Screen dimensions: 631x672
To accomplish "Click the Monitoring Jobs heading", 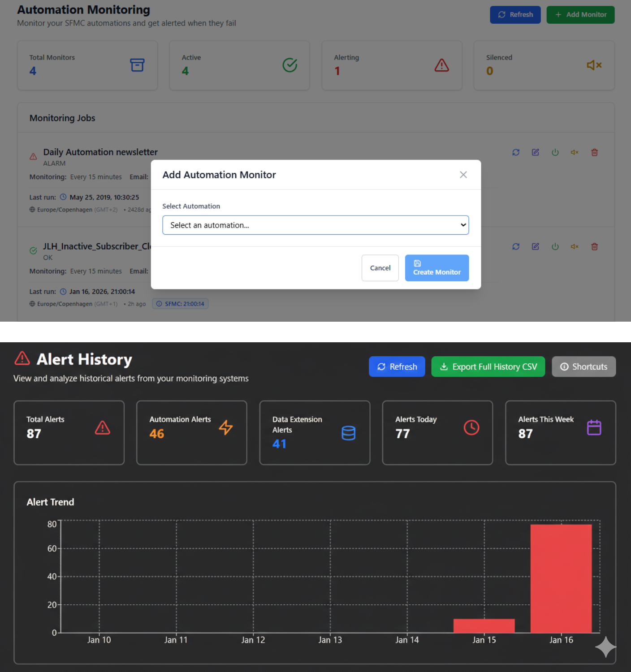I will tap(62, 118).
